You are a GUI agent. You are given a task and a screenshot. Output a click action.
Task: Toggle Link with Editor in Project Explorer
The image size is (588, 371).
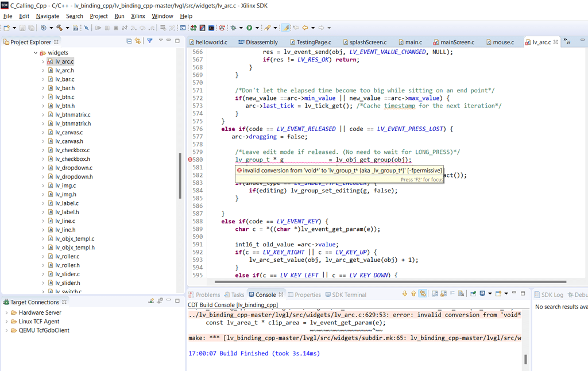[x=138, y=41]
